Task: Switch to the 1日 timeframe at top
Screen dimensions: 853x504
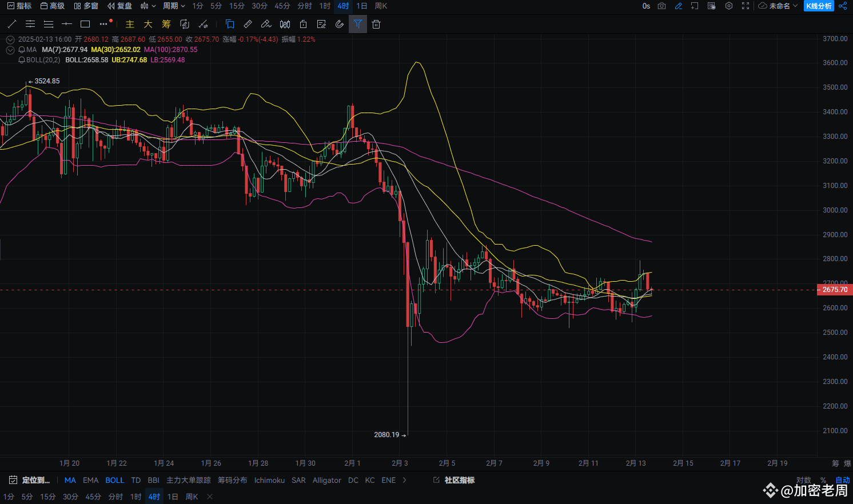Action: (x=362, y=6)
